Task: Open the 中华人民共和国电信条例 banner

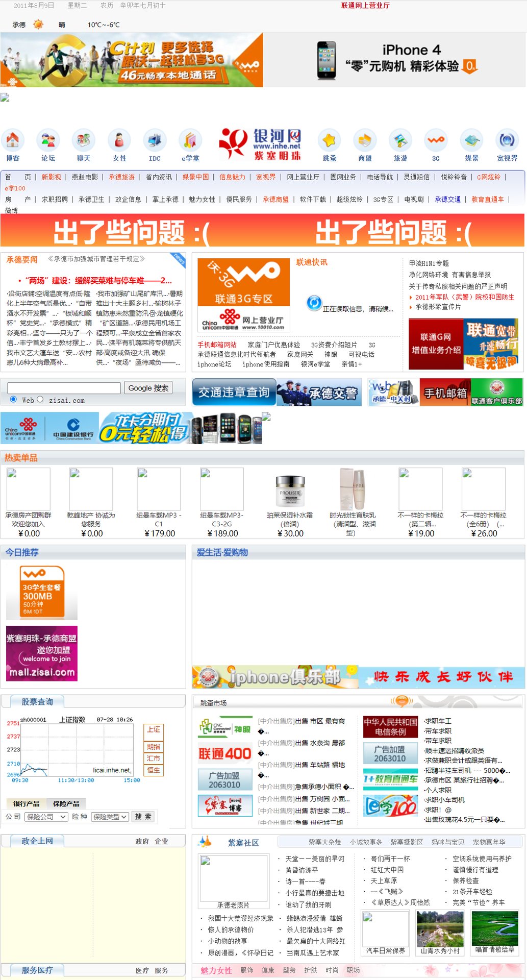Action: [x=390, y=727]
